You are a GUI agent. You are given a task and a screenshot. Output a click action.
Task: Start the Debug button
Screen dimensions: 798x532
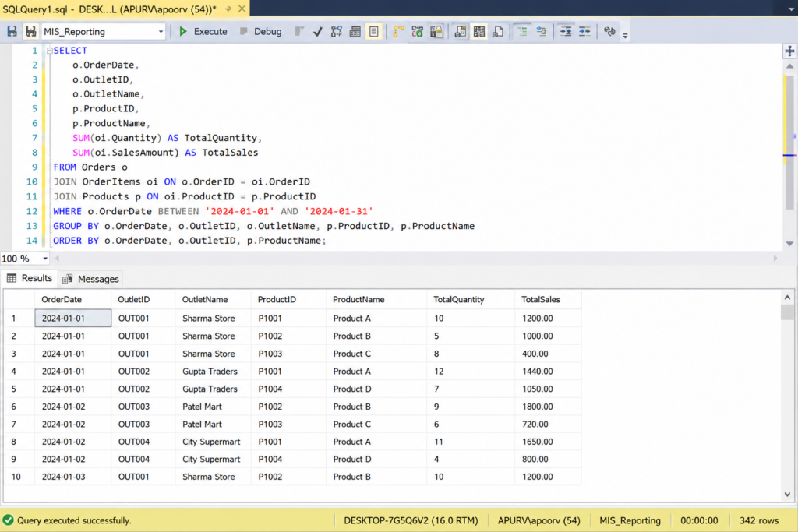click(x=260, y=31)
